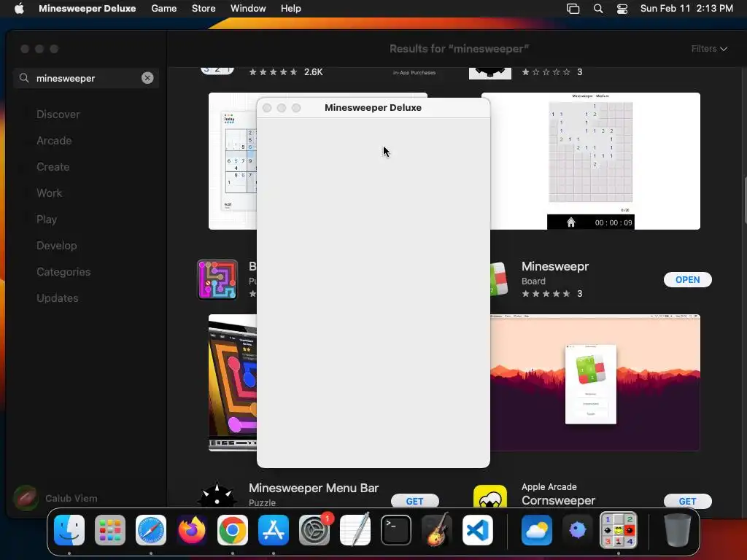Viewport: 747px width, 560px height.
Task: Open Safari from the dock
Action: (151, 530)
